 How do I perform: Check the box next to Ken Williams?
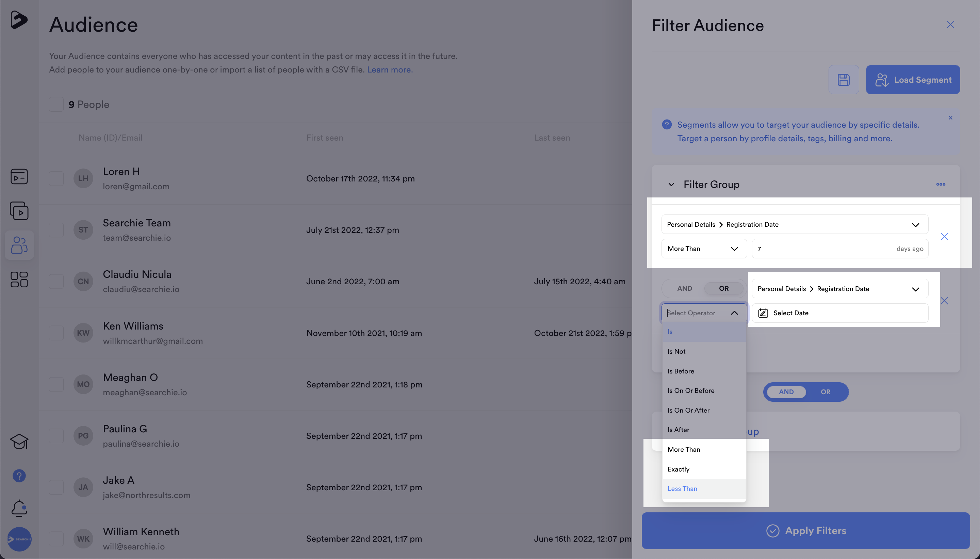(x=56, y=333)
